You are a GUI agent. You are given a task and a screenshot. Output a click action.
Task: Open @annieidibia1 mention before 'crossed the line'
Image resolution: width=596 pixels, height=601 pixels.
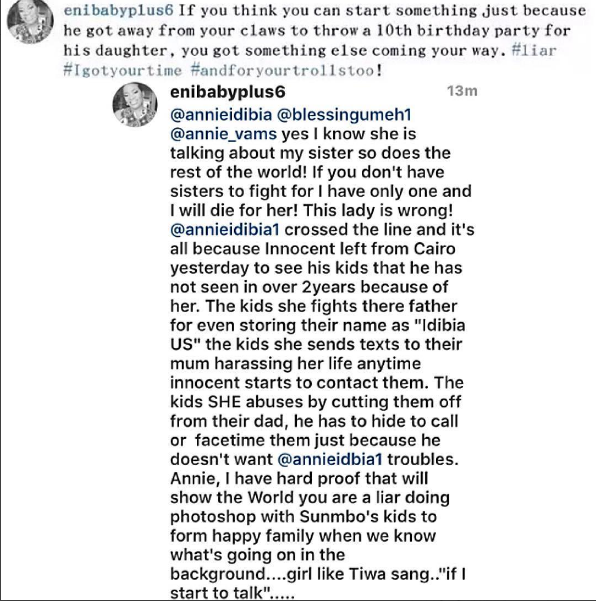225,230
